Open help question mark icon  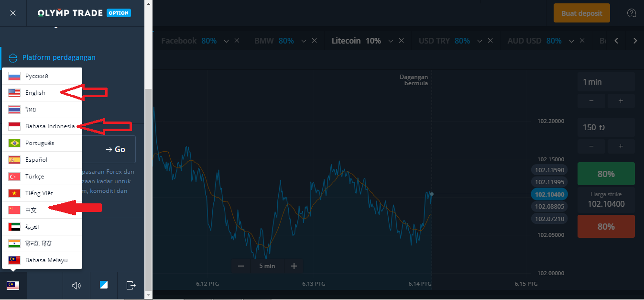pos(631,13)
